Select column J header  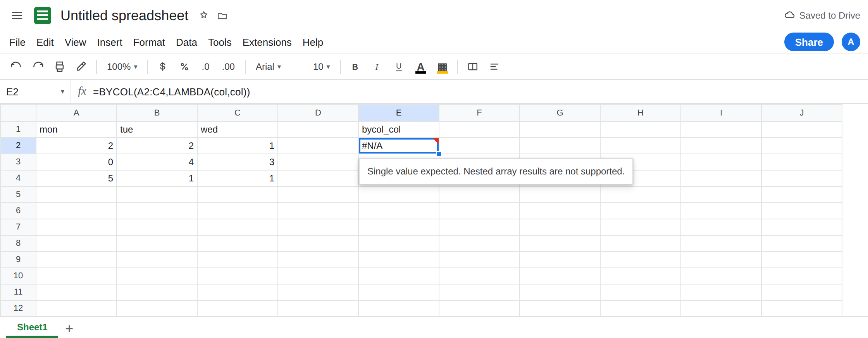click(x=802, y=113)
